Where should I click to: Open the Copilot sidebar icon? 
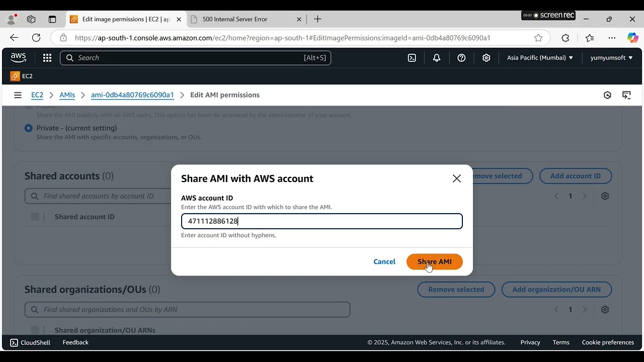(632, 38)
